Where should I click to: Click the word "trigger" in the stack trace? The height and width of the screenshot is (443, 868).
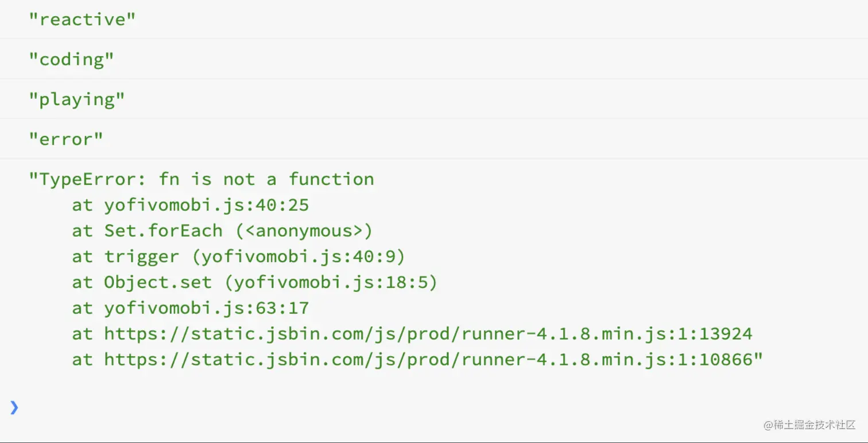click(x=141, y=257)
